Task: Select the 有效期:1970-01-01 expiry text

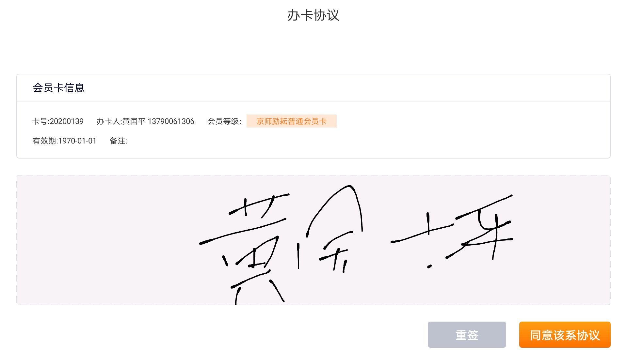Action: (x=64, y=141)
